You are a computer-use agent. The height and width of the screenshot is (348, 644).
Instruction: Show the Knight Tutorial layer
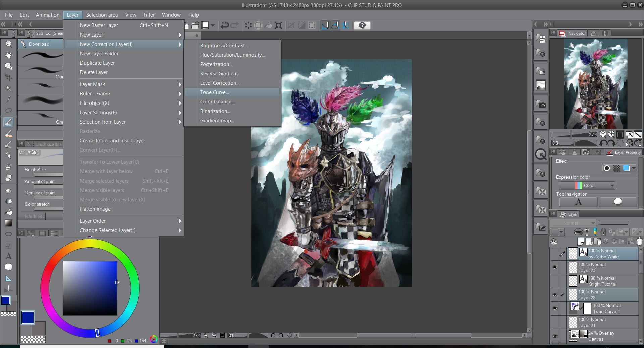tap(555, 281)
